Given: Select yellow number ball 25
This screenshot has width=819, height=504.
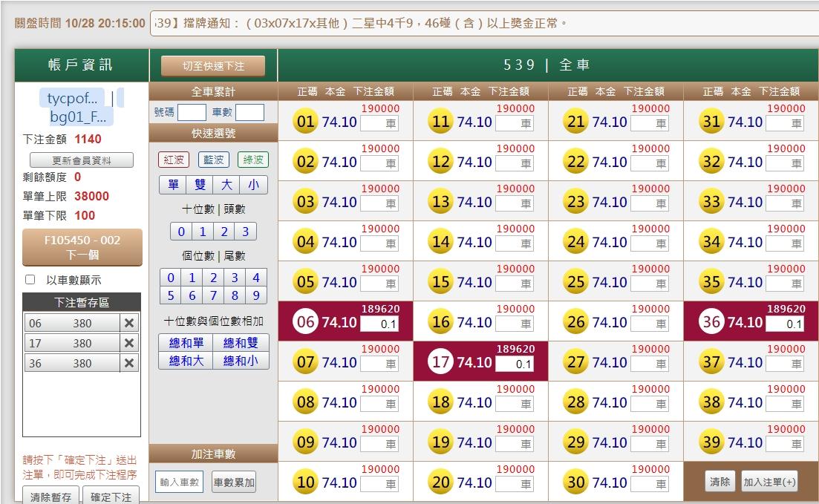Looking at the screenshot, I should (576, 281).
